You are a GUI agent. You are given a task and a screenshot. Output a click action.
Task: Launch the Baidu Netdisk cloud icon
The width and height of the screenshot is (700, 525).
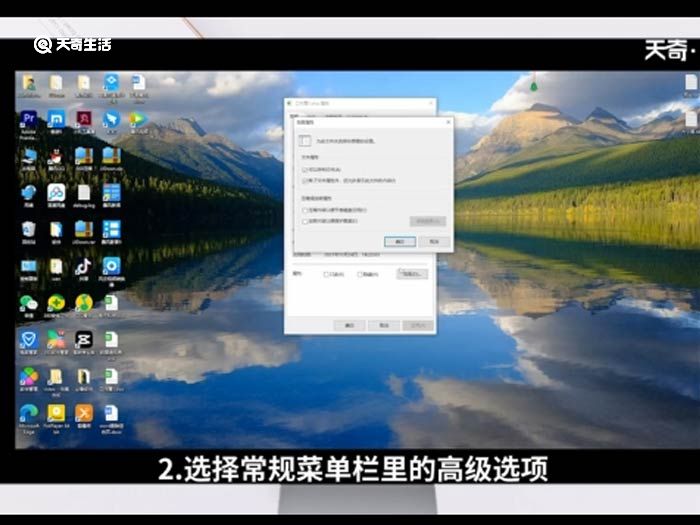coord(56,193)
